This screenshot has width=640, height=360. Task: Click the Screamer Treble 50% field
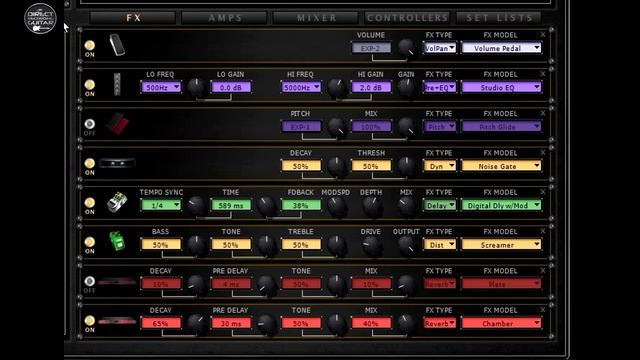tap(301, 245)
